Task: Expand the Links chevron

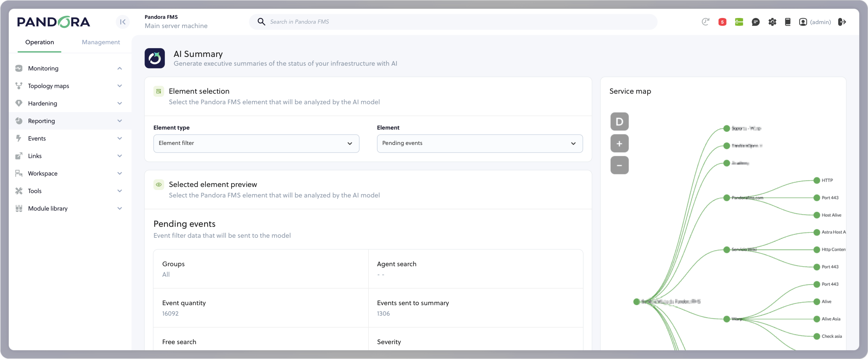Action: coord(120,156)
